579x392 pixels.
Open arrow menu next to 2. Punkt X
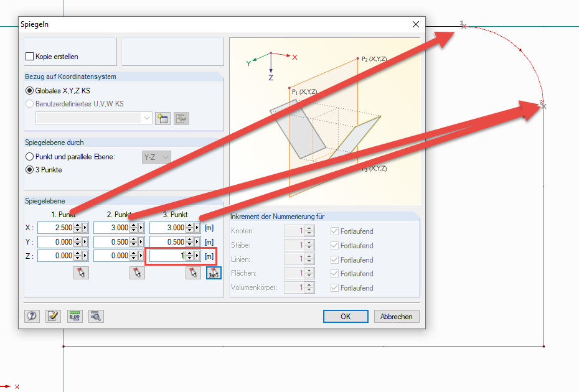coord(141,228)
